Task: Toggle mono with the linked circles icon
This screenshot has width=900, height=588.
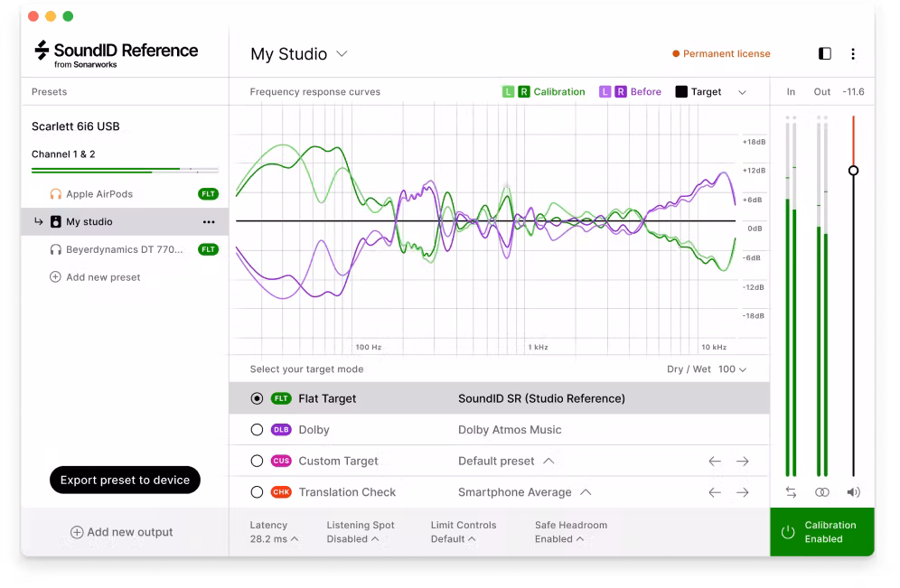Action: [821, 492]
